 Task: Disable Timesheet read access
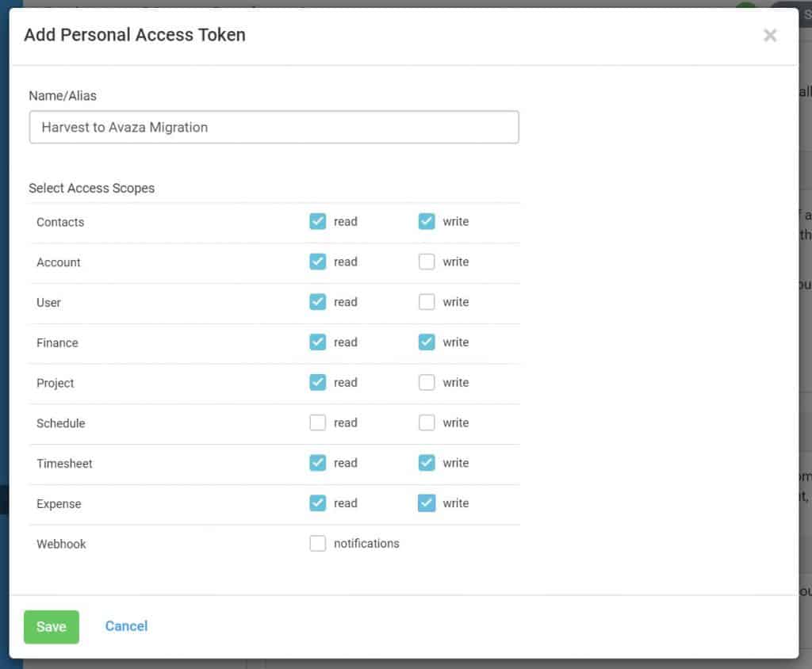pyautogui.click(x=317, y=463)
